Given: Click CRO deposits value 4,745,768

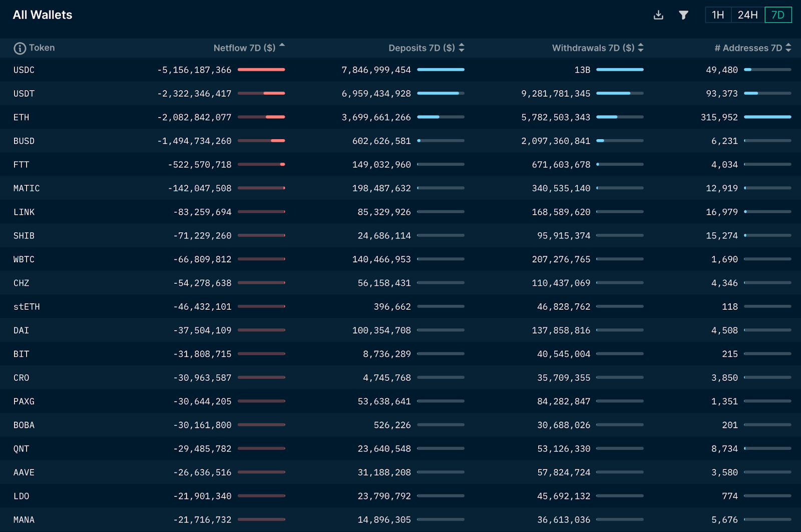Looking at the screenshot, I should click(x=387, y=378).
